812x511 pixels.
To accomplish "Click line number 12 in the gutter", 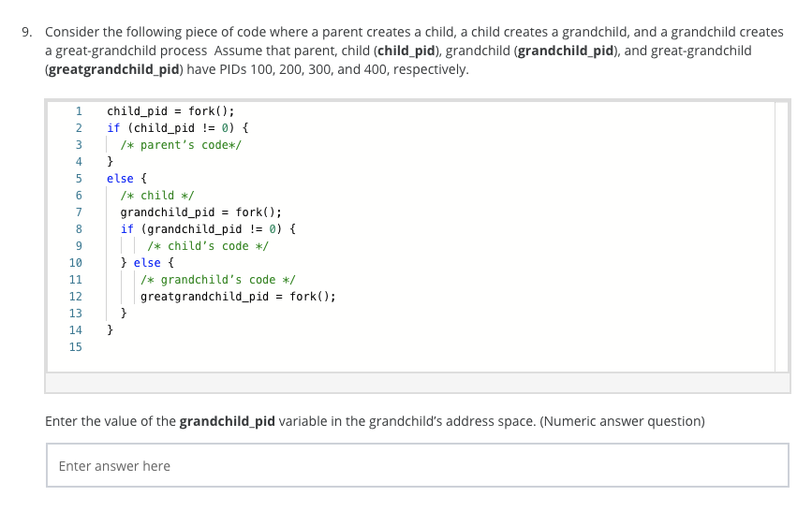I will click(77, 297).
